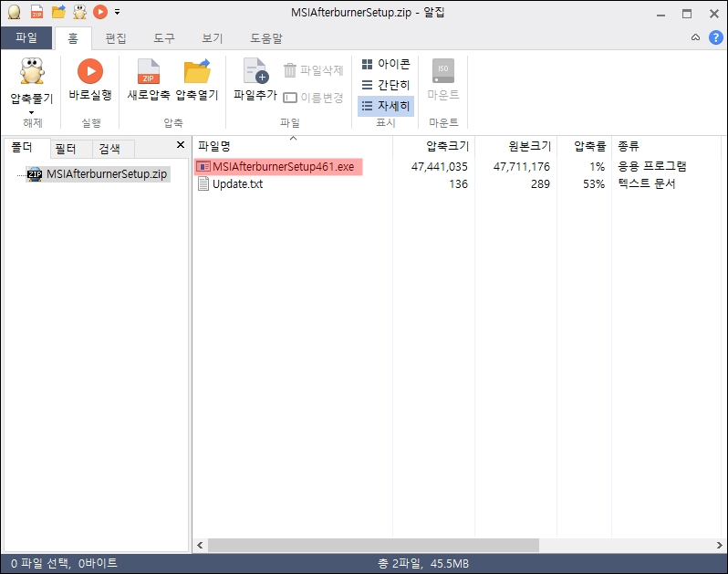
Task: Maximize the ALZip window
Action: pyautogui.click(x=687, y=14)
